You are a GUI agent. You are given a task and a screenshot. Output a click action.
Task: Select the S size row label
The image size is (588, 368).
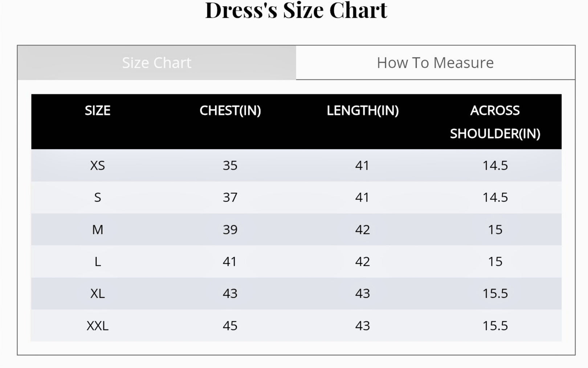[x=98, y=198]
